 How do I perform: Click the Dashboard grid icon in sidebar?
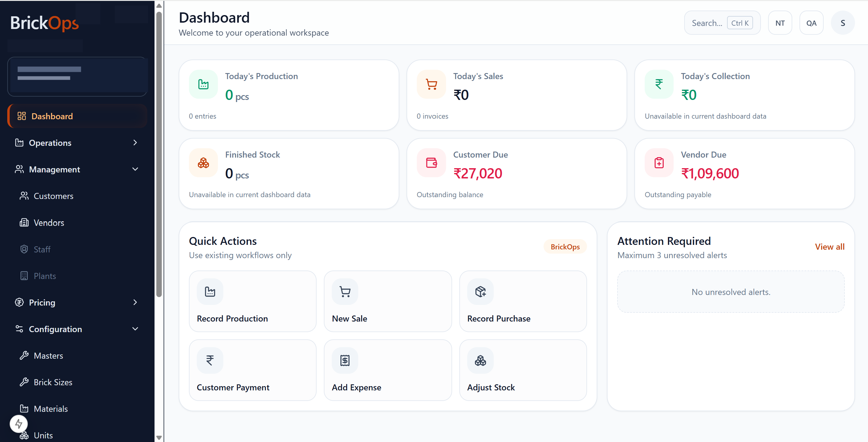21,116
